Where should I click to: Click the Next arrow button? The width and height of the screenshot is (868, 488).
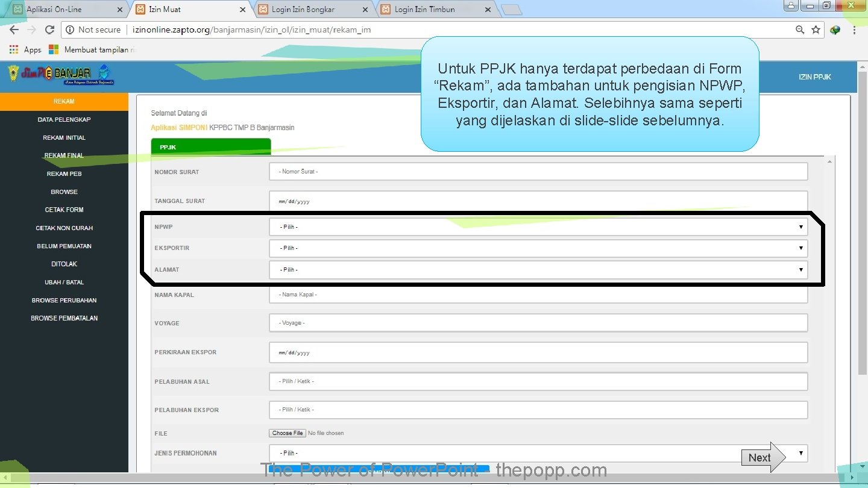point(764,457)
